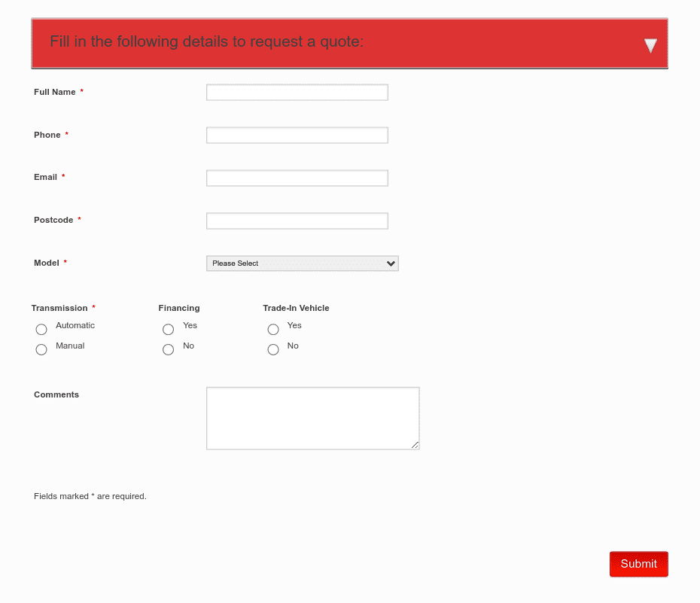Click the Phone input field
The height and width of the screenshot is (603, 700).
(297, 135)
